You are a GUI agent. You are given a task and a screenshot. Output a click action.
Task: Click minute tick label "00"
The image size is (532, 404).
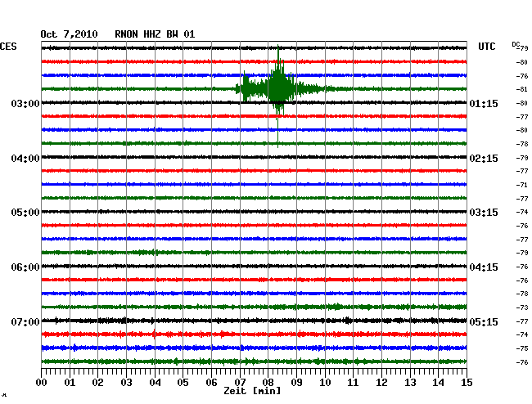coord(42,382)
